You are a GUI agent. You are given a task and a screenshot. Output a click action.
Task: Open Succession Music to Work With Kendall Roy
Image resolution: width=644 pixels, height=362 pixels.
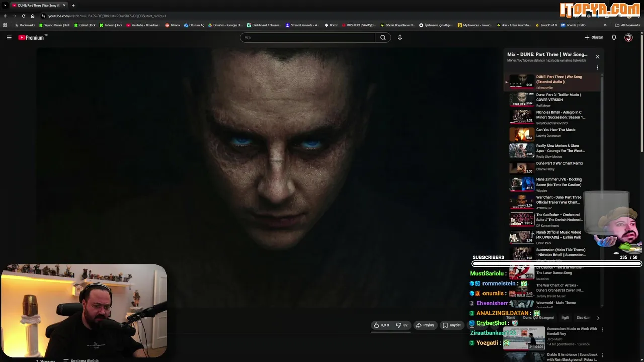(x=550, y=338)
